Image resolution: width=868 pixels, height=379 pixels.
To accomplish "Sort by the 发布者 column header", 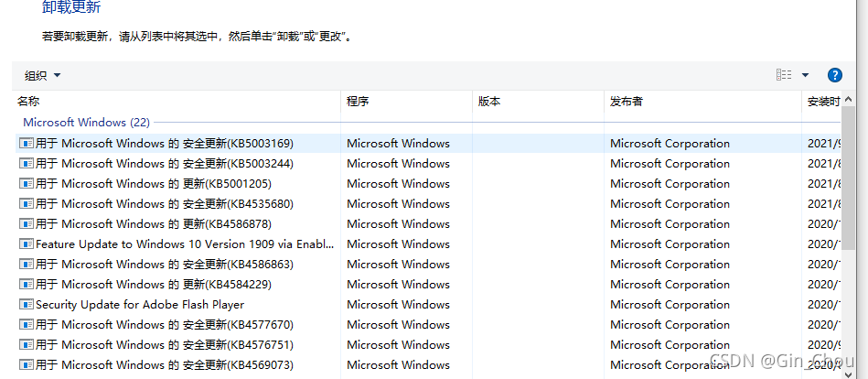I will (627, 102).
